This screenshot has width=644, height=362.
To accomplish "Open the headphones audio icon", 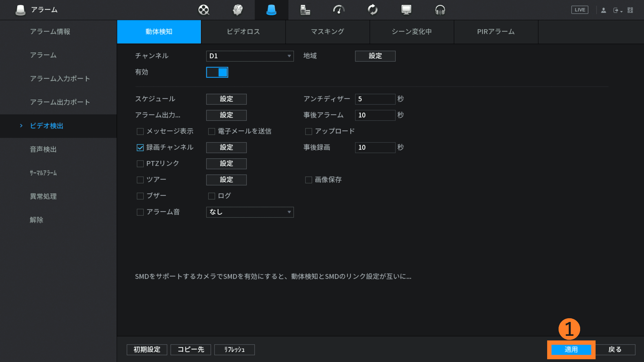I will coord(440,10).
